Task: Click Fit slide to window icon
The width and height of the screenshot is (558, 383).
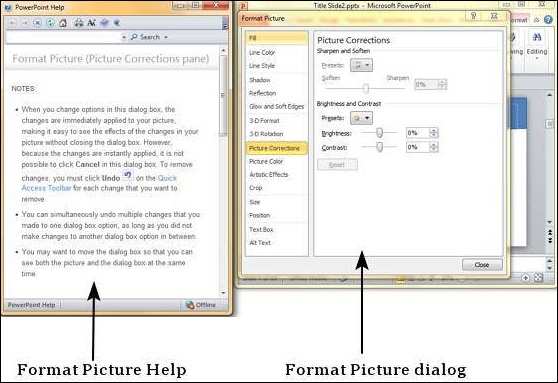Action: (x=538, y=278)
